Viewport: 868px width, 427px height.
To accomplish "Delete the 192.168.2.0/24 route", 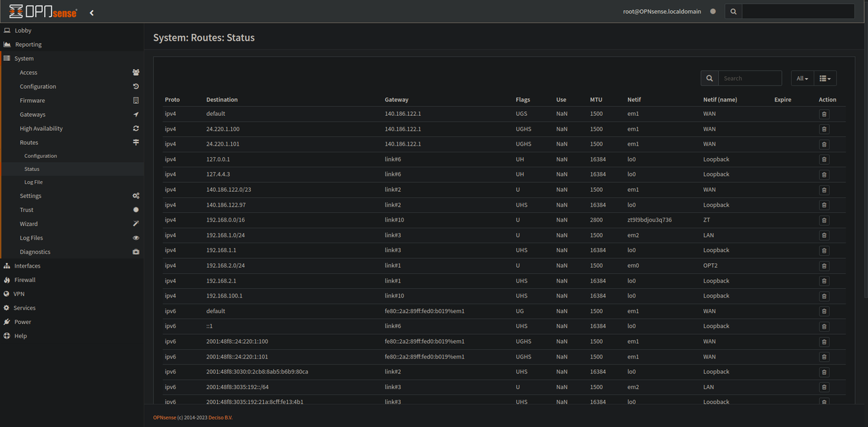I will [x=824, y=266].
